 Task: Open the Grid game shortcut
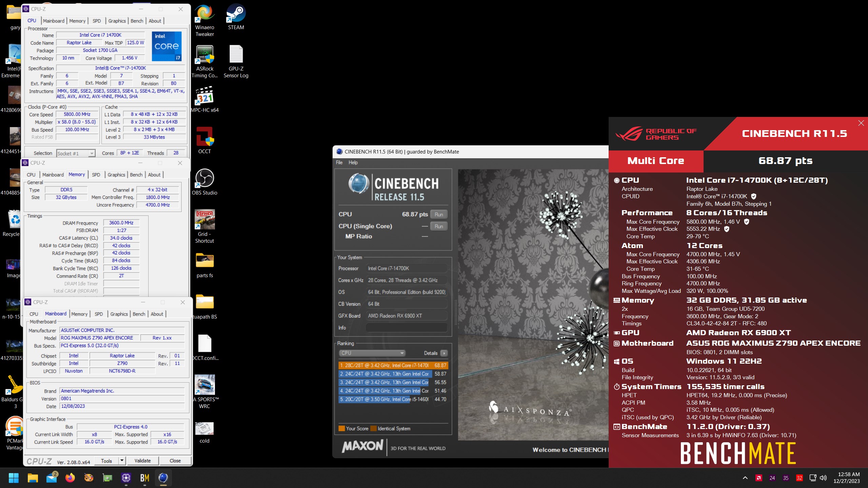(204, 227)
